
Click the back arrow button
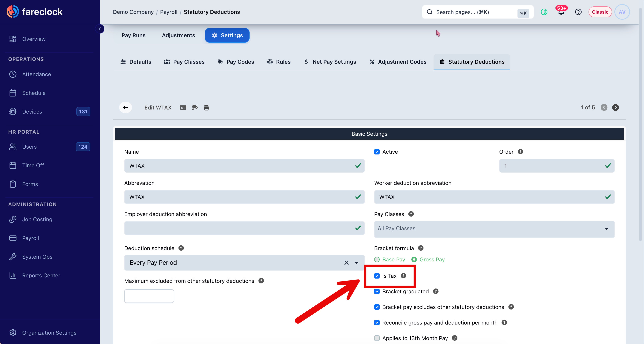126,108
